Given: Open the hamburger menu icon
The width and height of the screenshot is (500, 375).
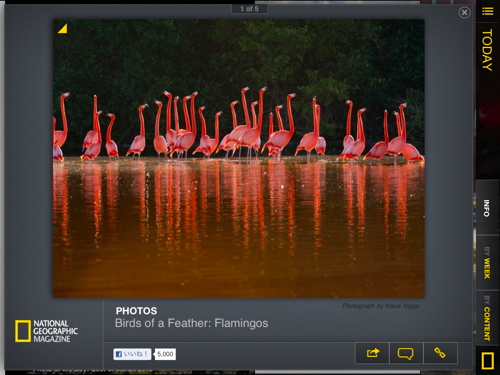Looking at the screenshot, I should point(487,11).
